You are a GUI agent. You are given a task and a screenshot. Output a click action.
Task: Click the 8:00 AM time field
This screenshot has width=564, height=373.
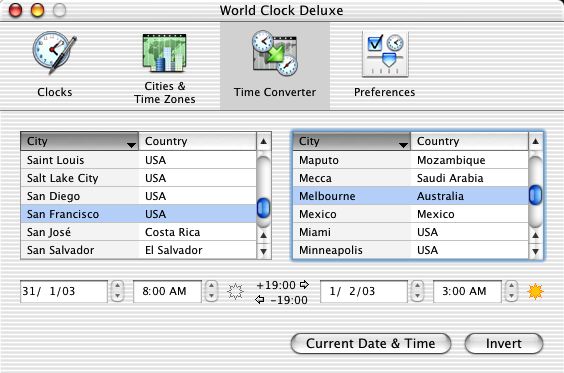pos(167,291)
